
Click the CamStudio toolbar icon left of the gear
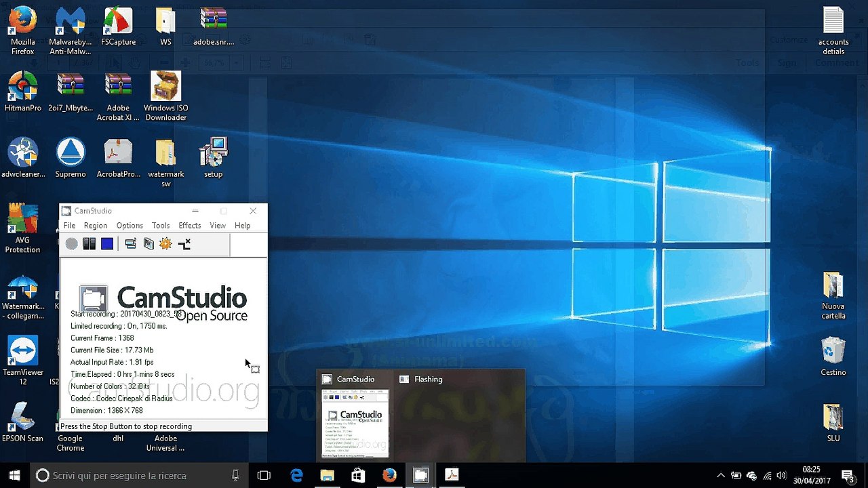149,244
